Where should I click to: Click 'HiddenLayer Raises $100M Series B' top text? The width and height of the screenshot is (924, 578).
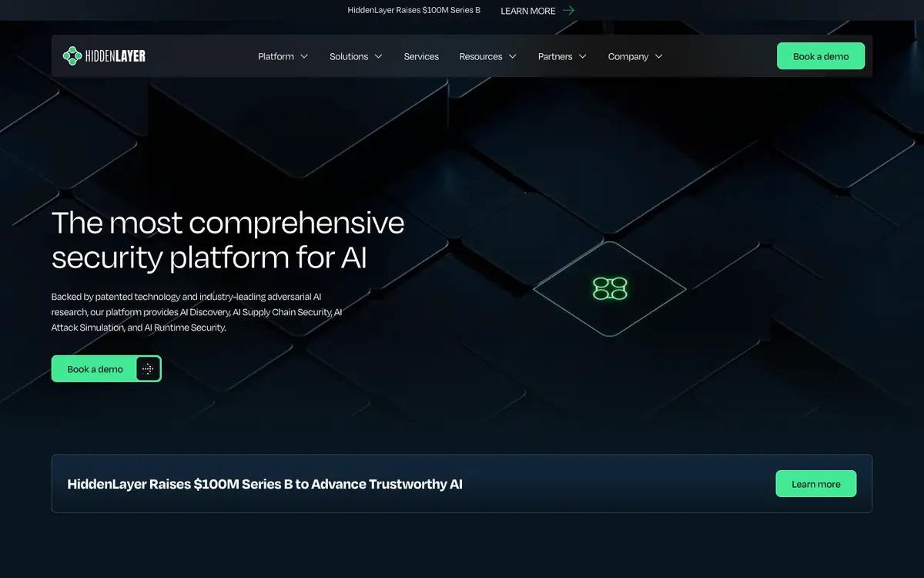414,10
